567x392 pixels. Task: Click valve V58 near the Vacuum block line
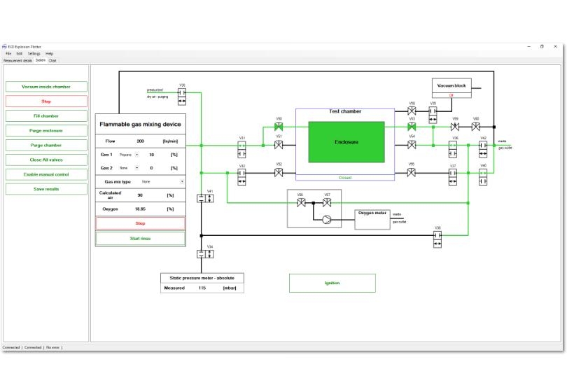click(412, 111)
